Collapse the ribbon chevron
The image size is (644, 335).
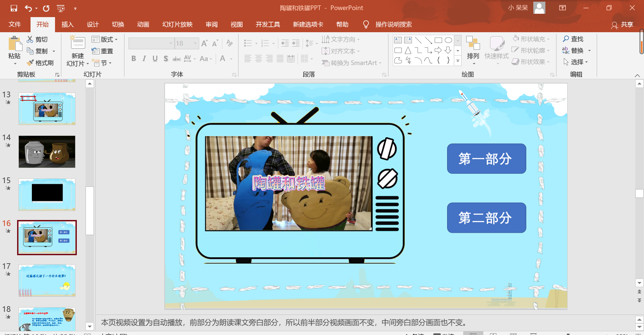(x=637, y=75)
